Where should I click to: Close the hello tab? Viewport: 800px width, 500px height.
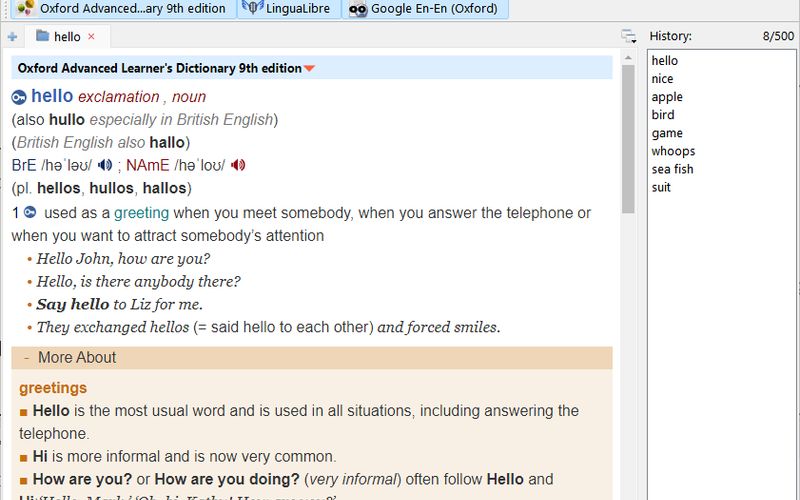tap(92, 37)
